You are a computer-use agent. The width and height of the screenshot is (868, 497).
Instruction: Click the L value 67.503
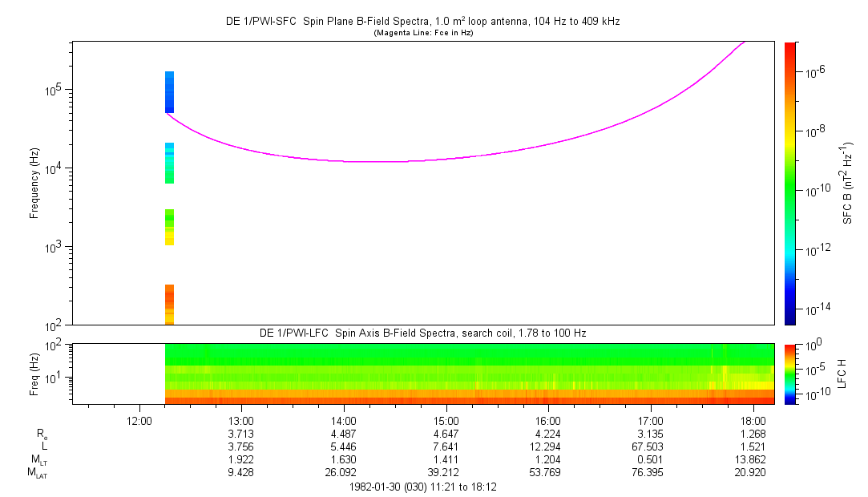coord(650,446)
